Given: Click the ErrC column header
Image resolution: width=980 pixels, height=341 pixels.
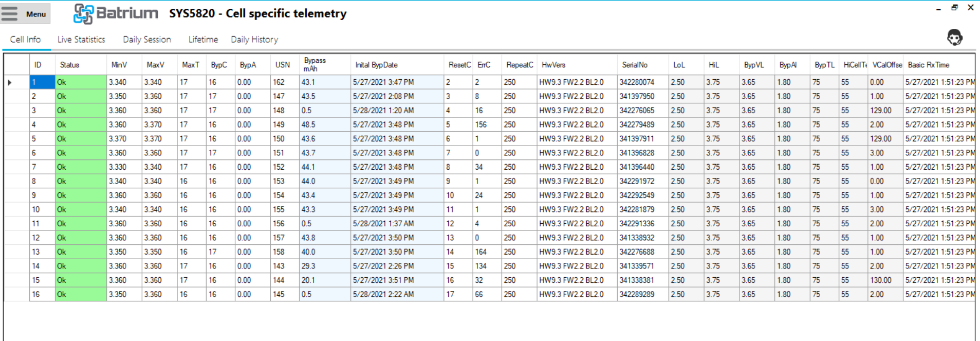Looking at the screenshot, I should (487, 65).
